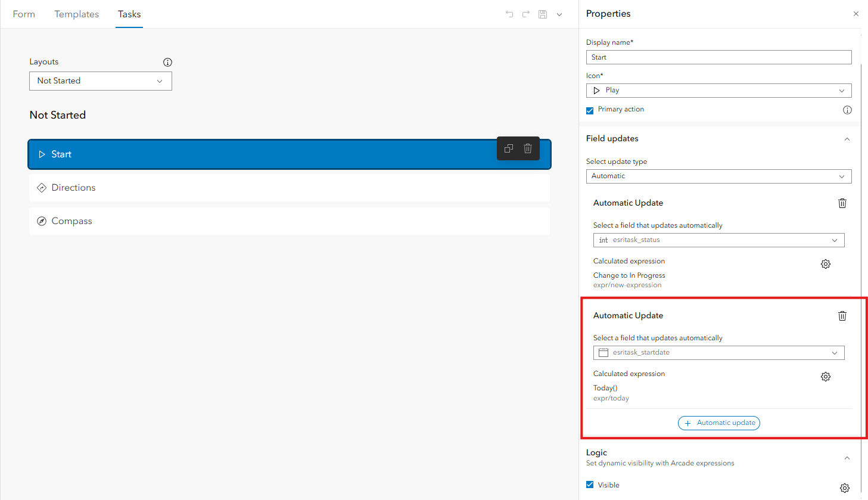Select the Start task row

pos(290,154)
